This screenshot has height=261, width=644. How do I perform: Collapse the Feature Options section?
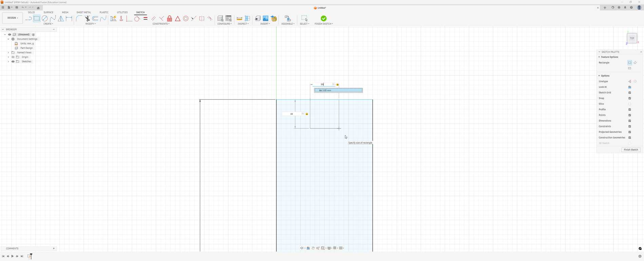pos(599,57)
